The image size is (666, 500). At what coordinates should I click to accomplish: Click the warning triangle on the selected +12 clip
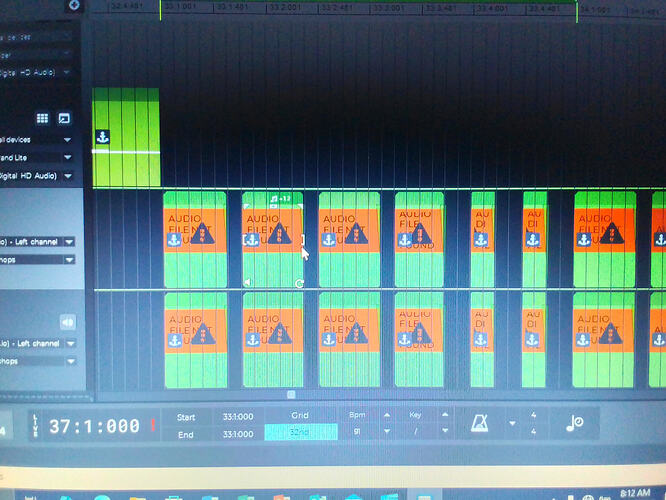[x=280, y=234]
